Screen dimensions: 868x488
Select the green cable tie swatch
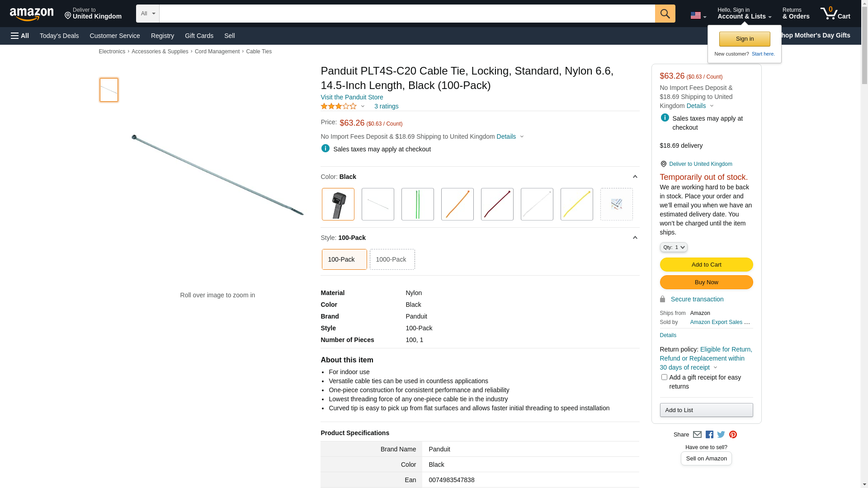tap(417, 204)
